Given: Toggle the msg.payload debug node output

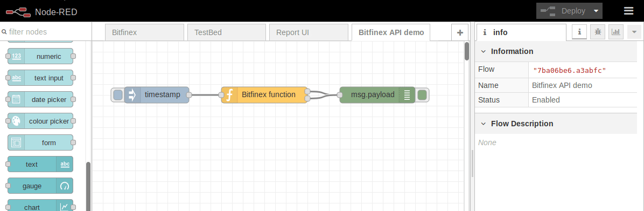Looking at the screenshot, I should pos(422,95).
